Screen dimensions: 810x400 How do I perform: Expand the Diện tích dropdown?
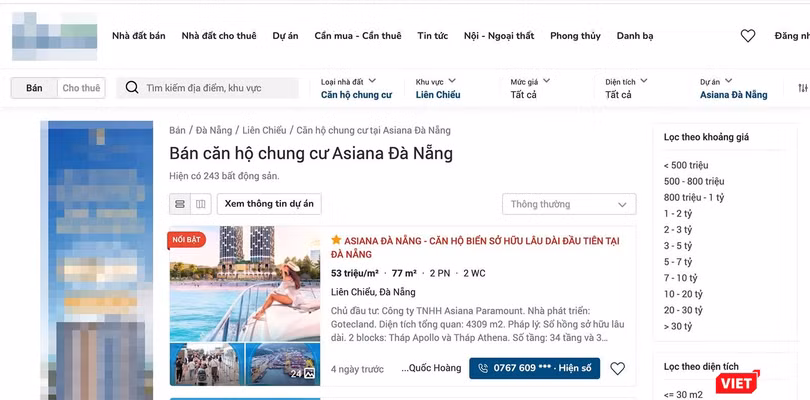[626, 88]
